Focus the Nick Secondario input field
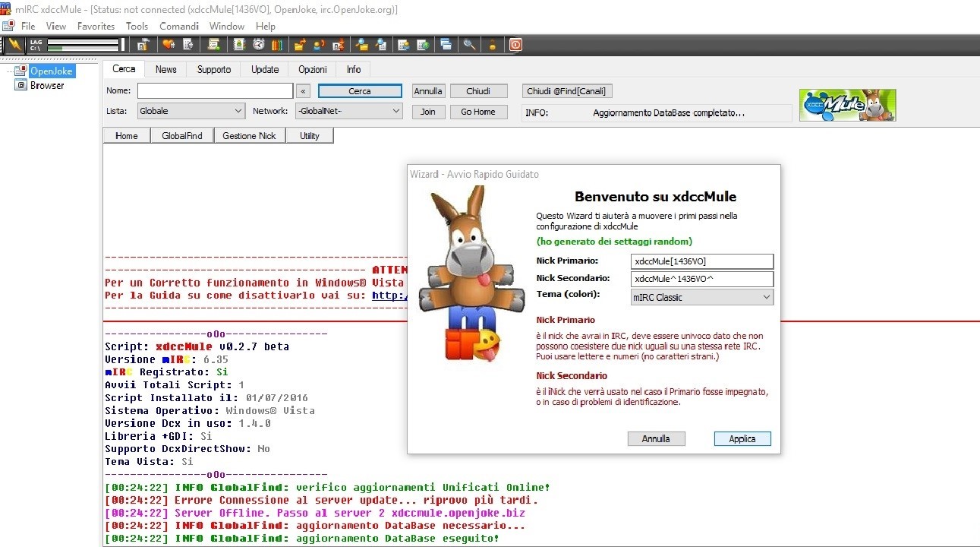This screenshot has width=980, height=547. point(702,279)
